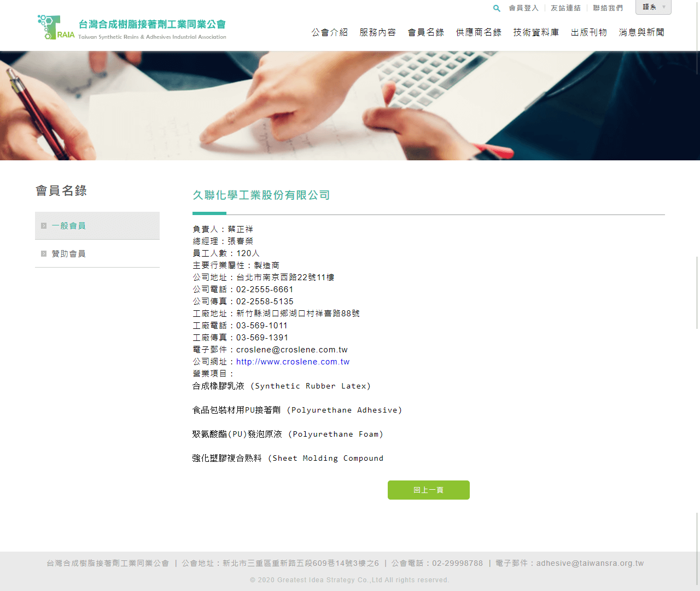The image size is (700, 591).
Task: Click the Sheet Molding Compound line
Action: tap(288, 458)
